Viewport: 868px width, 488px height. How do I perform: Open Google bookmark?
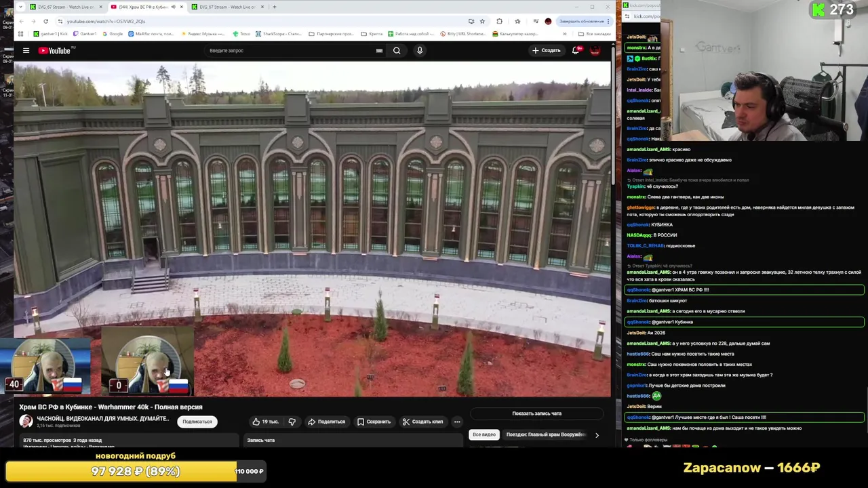click(x=112, y=34)
